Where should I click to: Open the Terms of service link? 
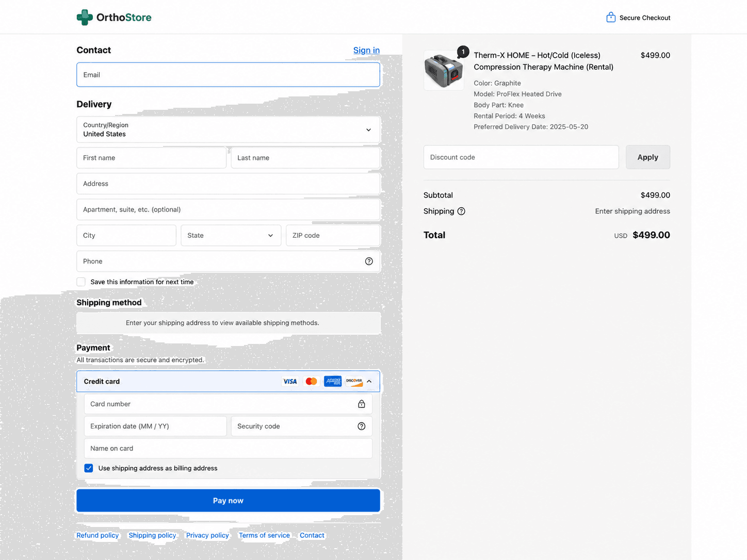(264, 535)
